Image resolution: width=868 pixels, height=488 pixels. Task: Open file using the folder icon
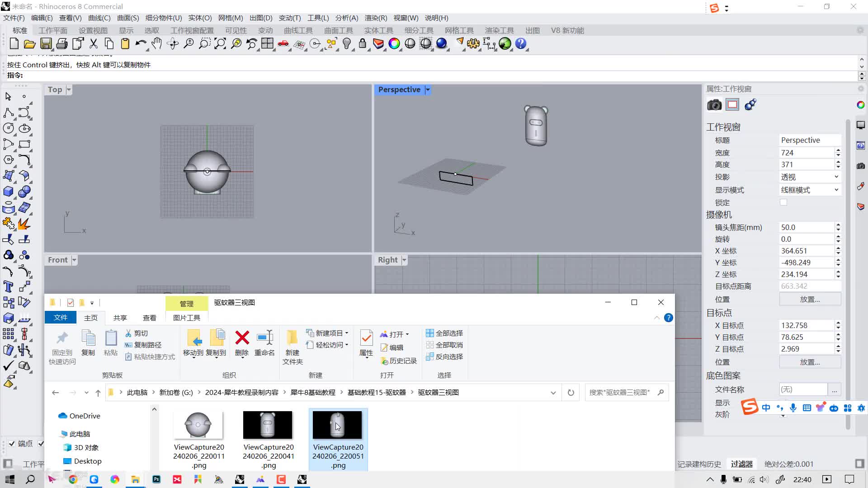(x=29, y=44)
